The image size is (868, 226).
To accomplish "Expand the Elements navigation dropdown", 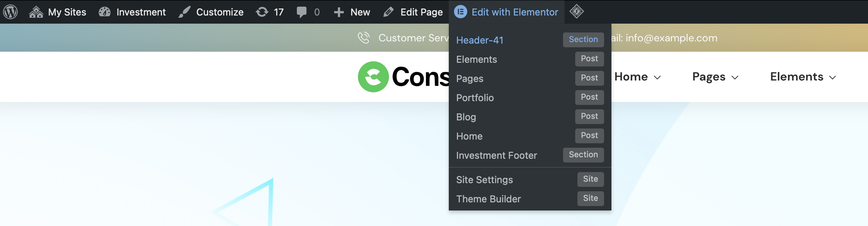I will [x=803, y=77].
